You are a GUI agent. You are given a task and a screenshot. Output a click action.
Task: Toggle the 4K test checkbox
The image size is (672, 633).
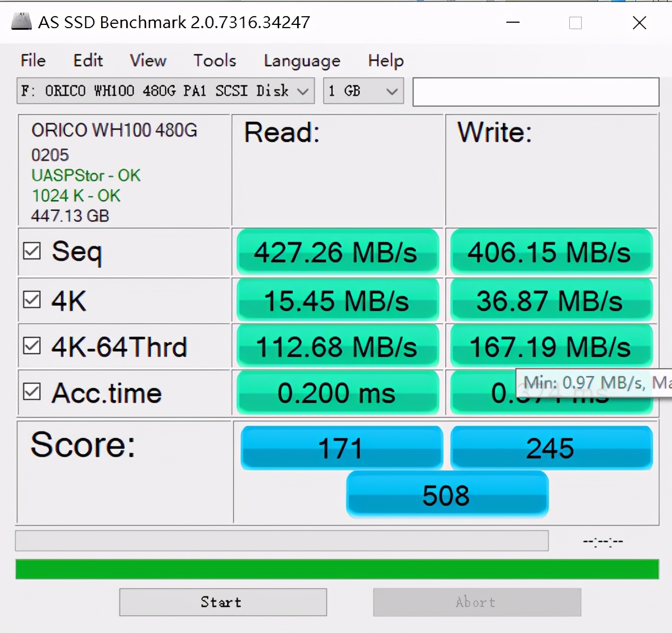(32, 300)
